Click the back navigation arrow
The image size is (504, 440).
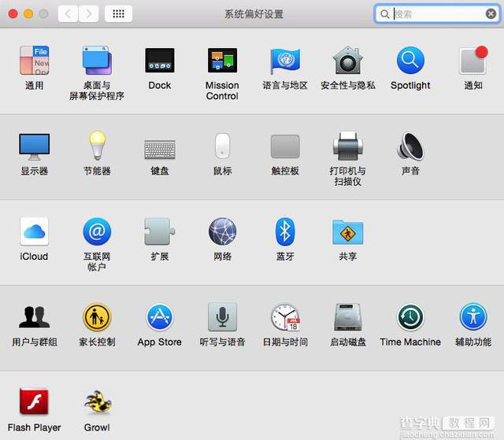pos(68,14)
